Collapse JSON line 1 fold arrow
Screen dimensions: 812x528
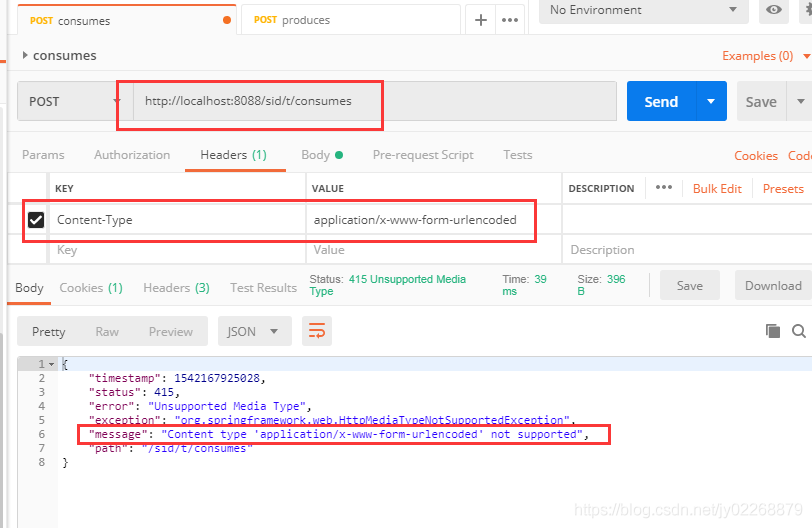51,364
